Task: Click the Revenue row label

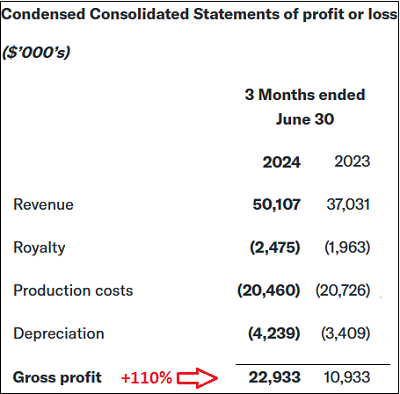Action: pyautogui.click(x=43, y=204)
